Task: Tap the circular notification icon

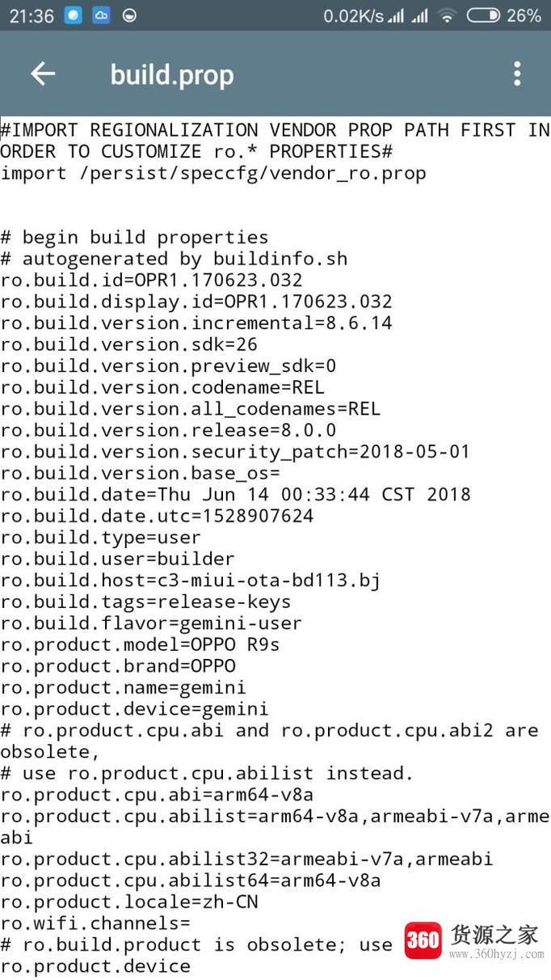Action: click(x=128, y=15)
